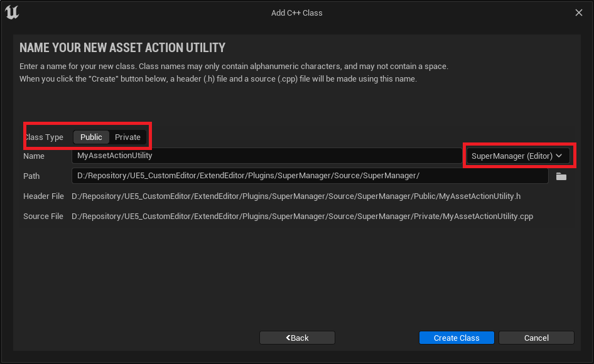594x364 pixels.
Task: Click the Add C++ Class title bar
Action: pyautogui.click(x=296, y=12)
